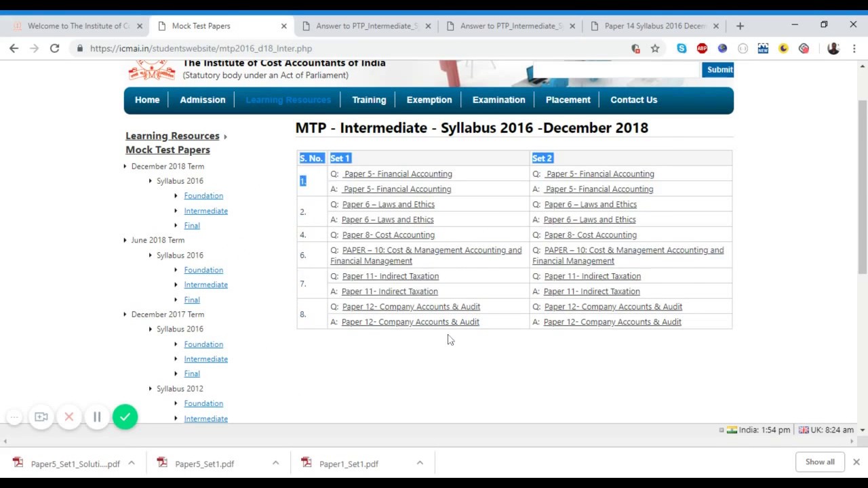Click the address bar URL
Viewport: 868px width, 488px height.
201,48
